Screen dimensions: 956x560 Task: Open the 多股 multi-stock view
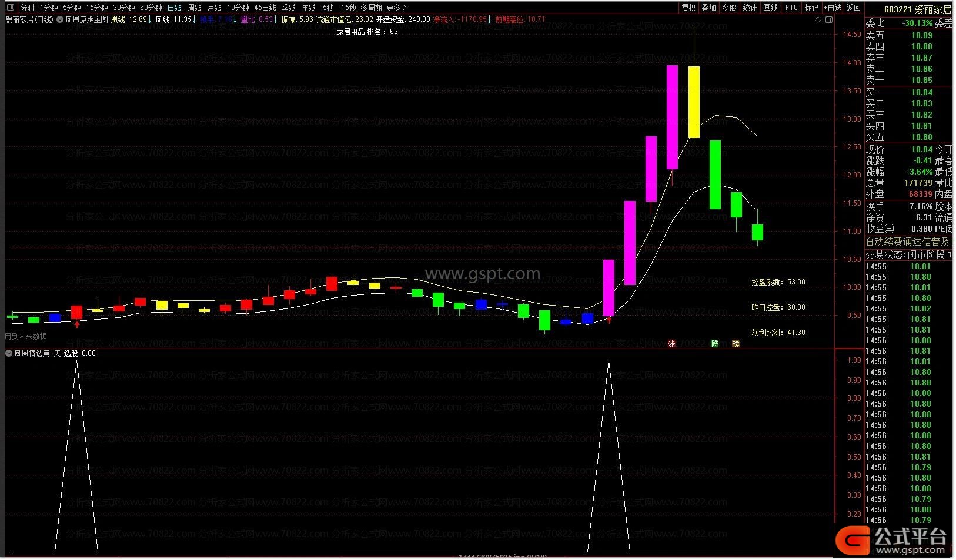729,8
